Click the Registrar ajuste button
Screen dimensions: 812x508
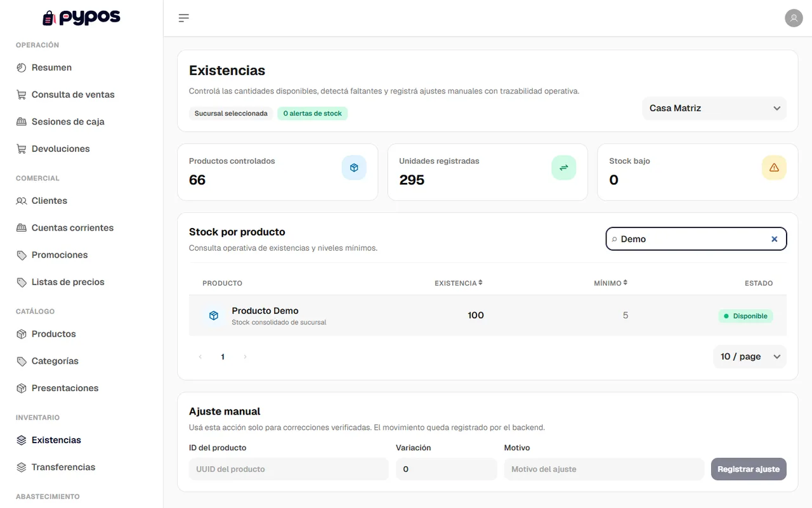[x=749, y=469]
